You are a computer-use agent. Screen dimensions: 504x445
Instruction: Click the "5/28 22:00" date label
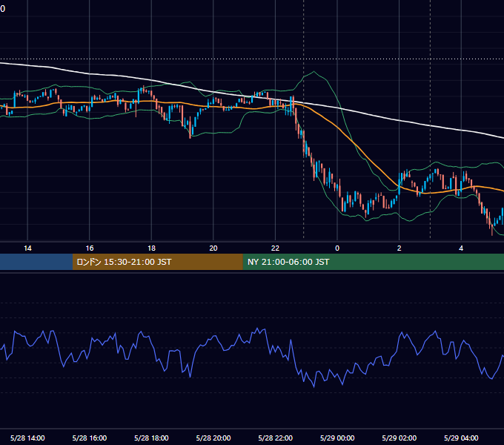(276, 438)
